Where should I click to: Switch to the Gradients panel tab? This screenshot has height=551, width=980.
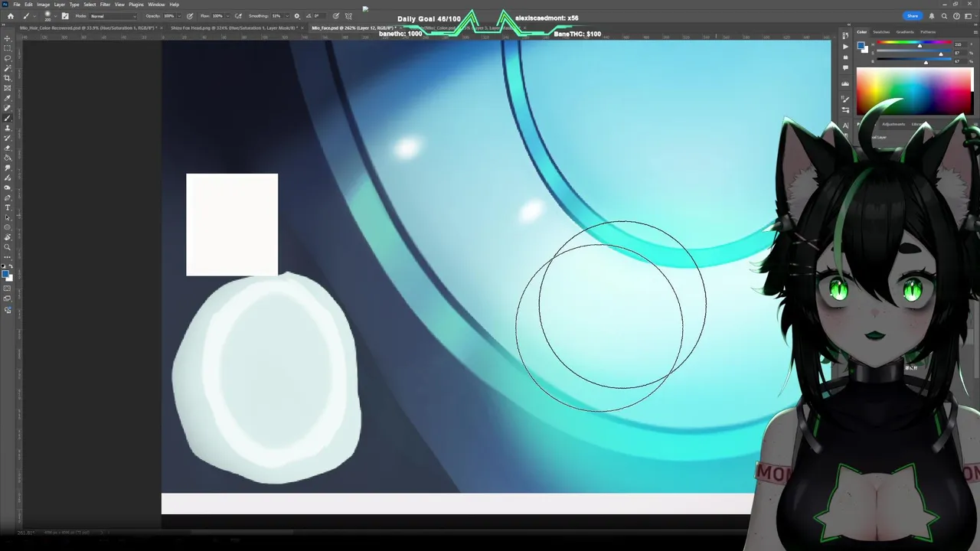tap(905, 32)
